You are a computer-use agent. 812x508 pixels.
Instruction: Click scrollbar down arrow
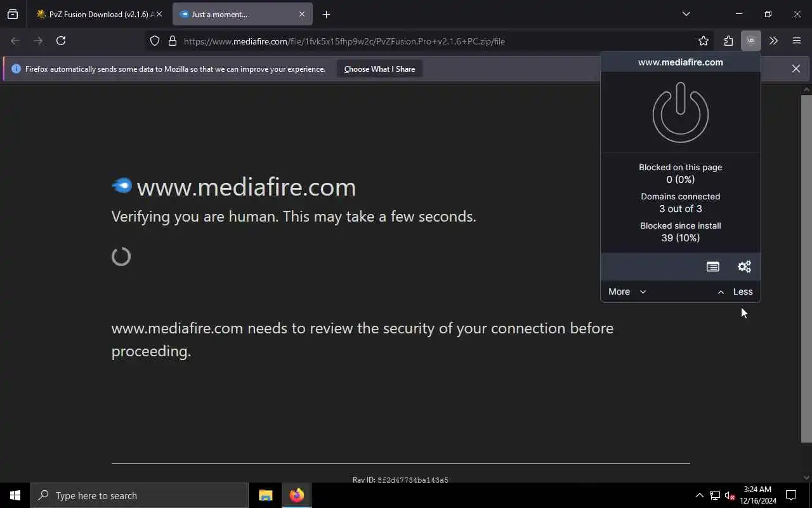(806, 477)
